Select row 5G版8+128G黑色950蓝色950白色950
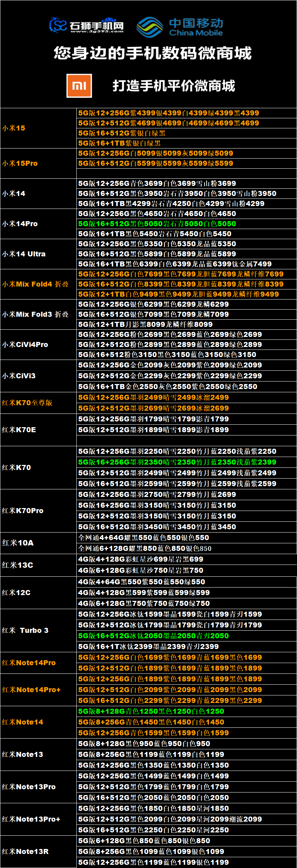This screenshot has height=868, width=297. (186, 744)
